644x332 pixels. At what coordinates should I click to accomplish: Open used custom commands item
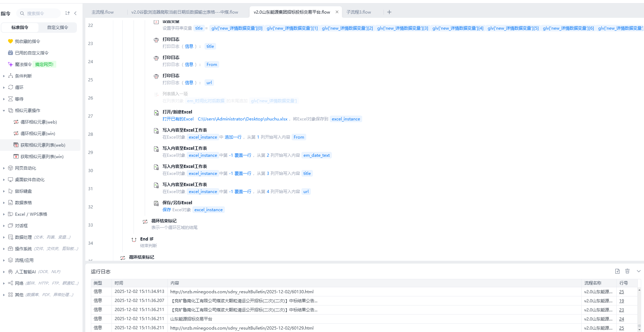click(x=28, y=53)
